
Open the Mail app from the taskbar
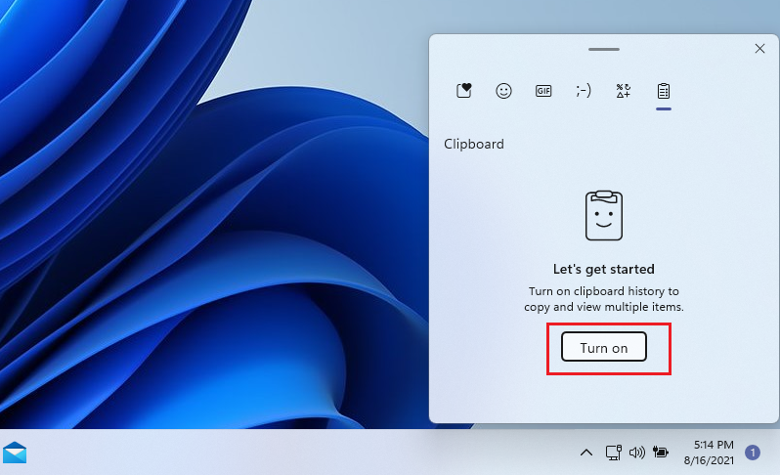tap(14, 452)
